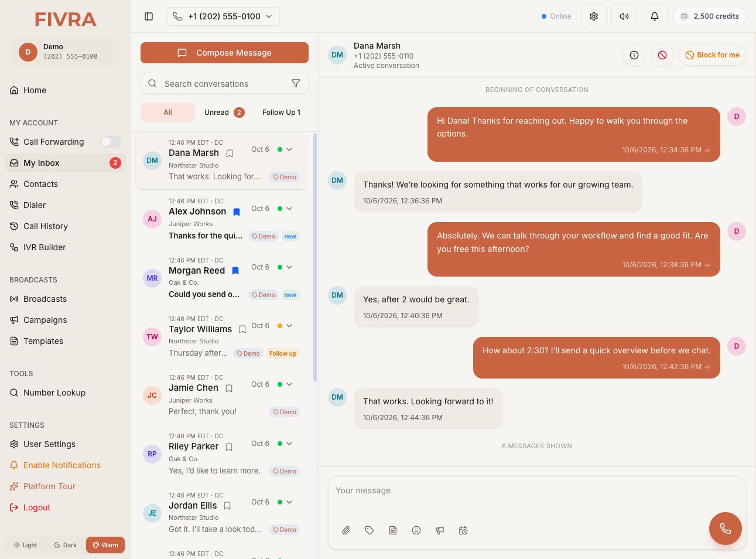
Task: Attach a file with paperclip icon
Action: 346,530
